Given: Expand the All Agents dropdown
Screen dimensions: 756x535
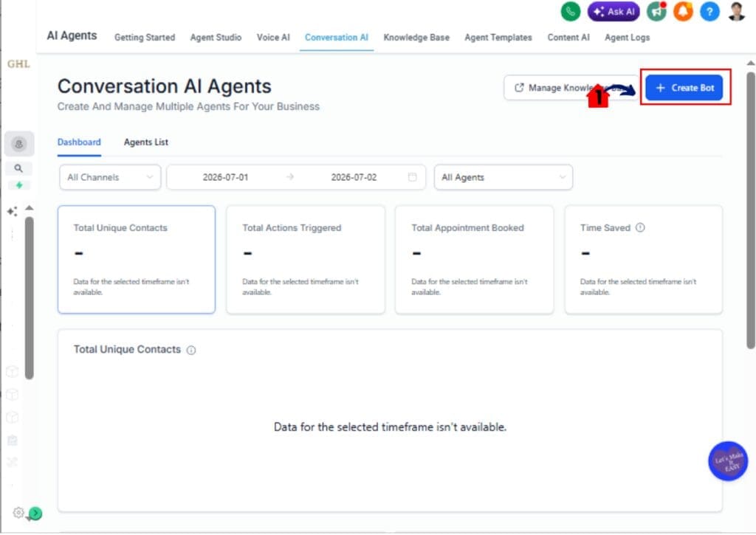Looking at the screenshot, I should (503, 177).
